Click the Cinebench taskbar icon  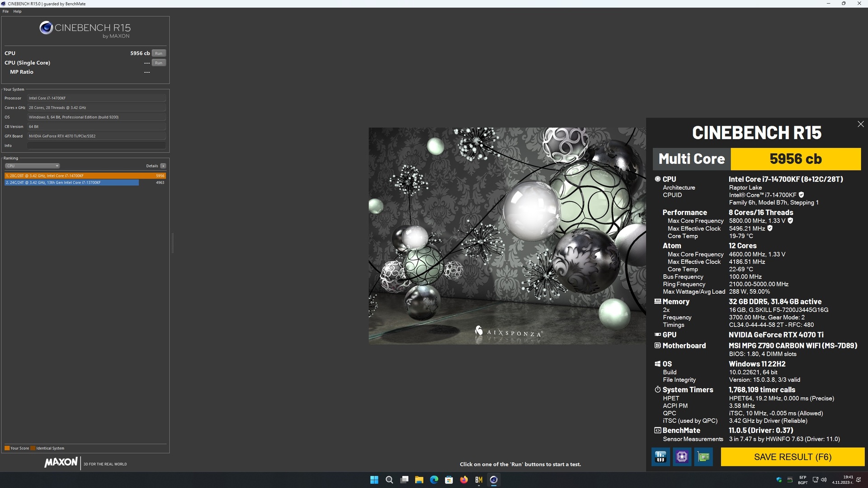494,480
